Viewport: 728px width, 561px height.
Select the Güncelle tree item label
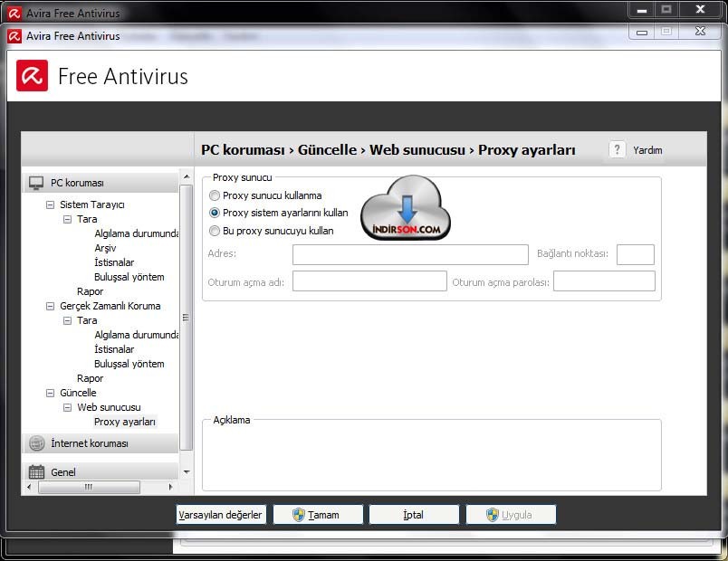point(78,393)
